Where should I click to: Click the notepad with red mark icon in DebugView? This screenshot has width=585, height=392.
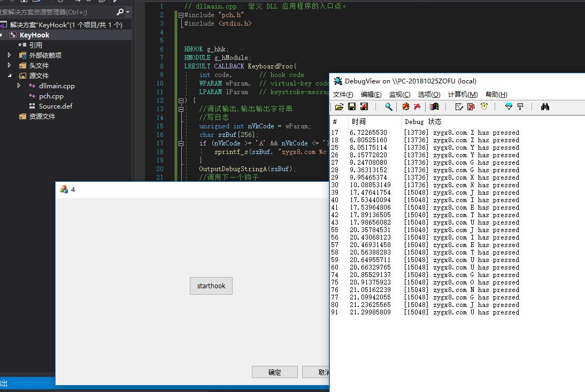pos(471,106)
